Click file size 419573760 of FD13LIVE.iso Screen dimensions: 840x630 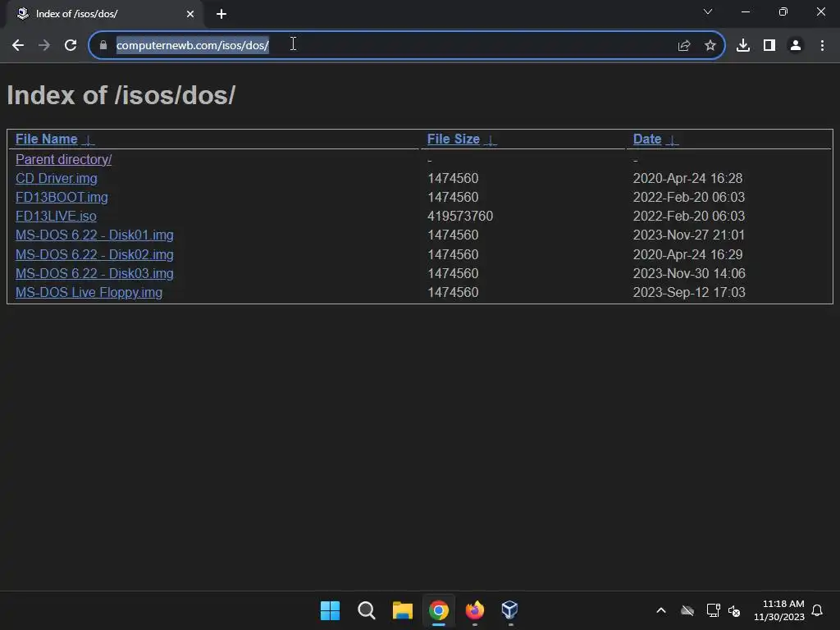coord(460,216)
